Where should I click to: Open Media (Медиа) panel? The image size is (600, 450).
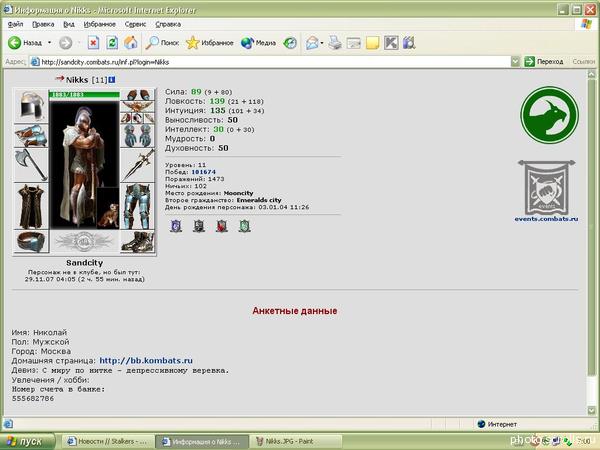pos(258,43)
